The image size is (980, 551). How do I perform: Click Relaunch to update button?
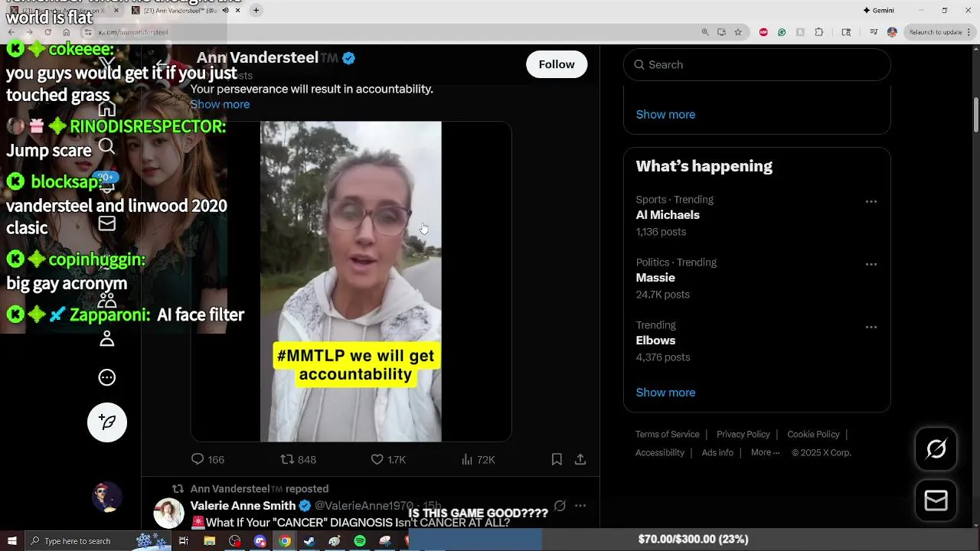(x=935, y=32)
